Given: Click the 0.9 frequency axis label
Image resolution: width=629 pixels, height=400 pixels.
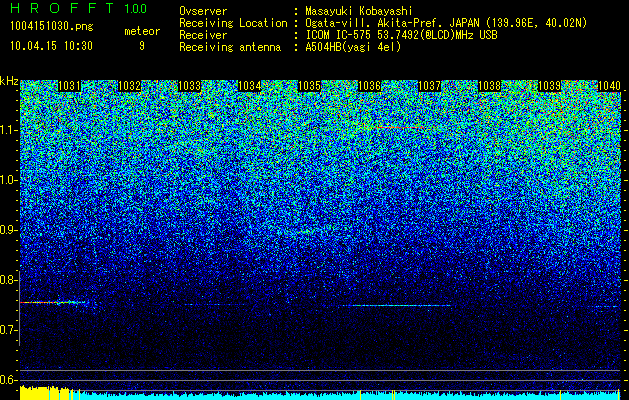Looking at the screenshot, I should (x=9, y=230).
